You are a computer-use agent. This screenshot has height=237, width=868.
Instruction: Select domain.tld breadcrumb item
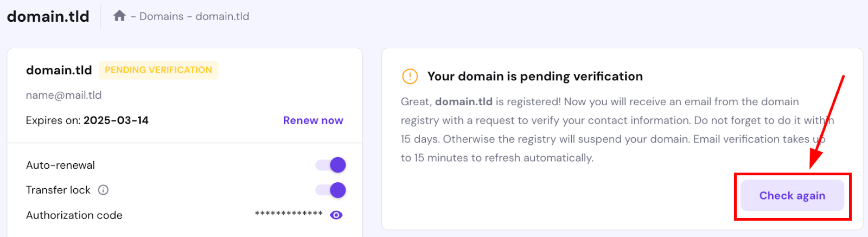click(x=222, y=16)
